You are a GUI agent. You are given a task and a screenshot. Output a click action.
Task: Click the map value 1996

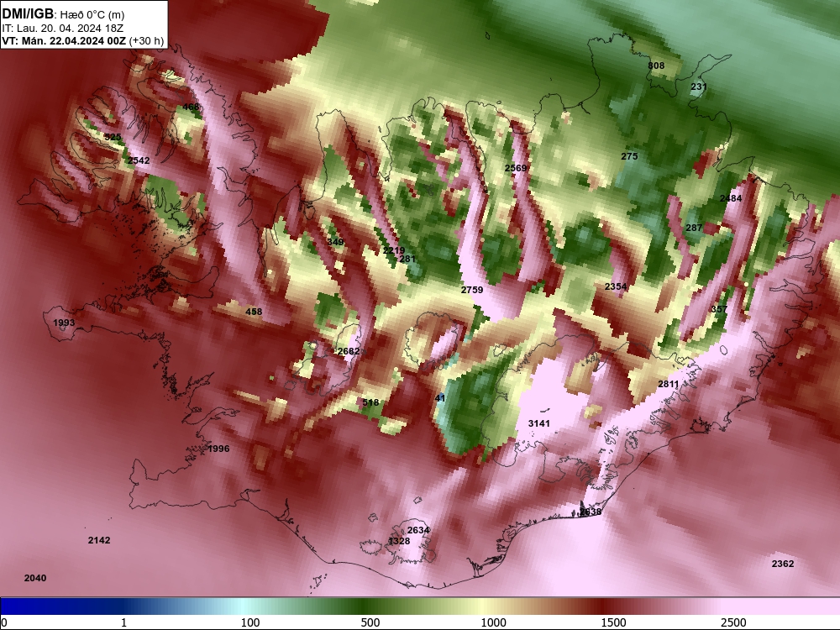[218, 449]
